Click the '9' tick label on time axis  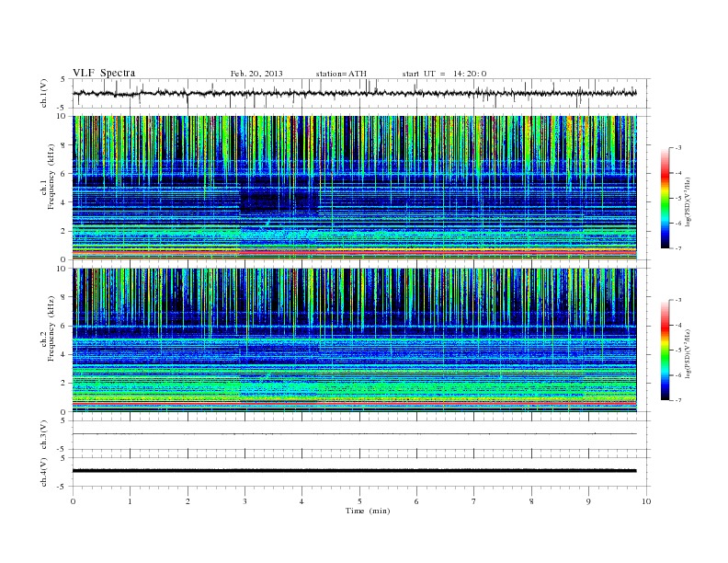pos(588,501)
